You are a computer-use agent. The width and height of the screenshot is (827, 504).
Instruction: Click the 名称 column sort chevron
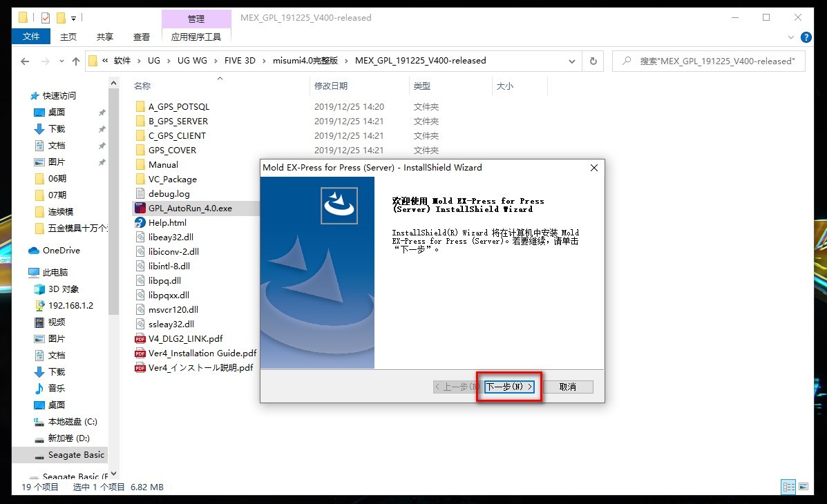click(x=220, y=79)
